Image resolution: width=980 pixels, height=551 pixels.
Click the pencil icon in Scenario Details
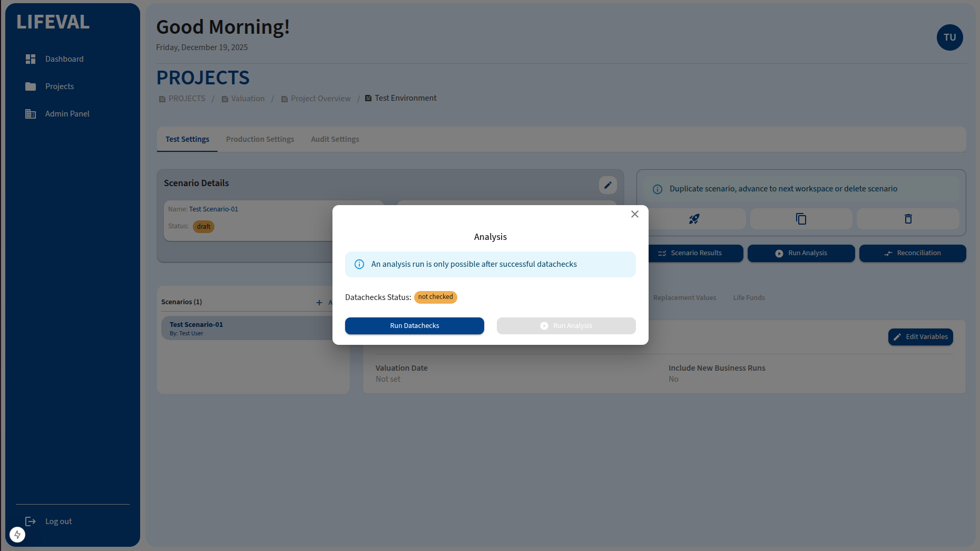607,185
